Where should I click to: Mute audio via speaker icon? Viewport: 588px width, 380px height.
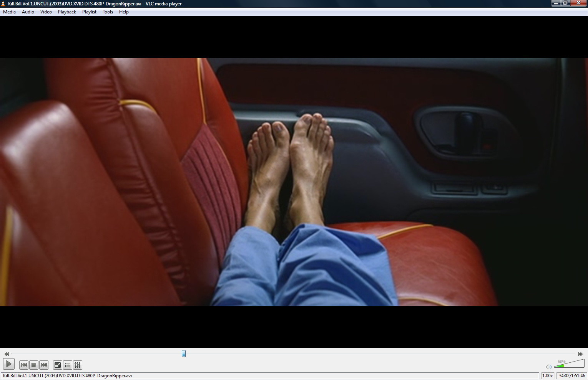tap(549, 367)
